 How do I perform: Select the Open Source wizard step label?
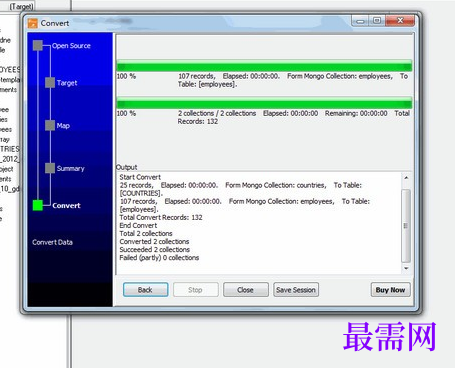(x=71, y=46)
